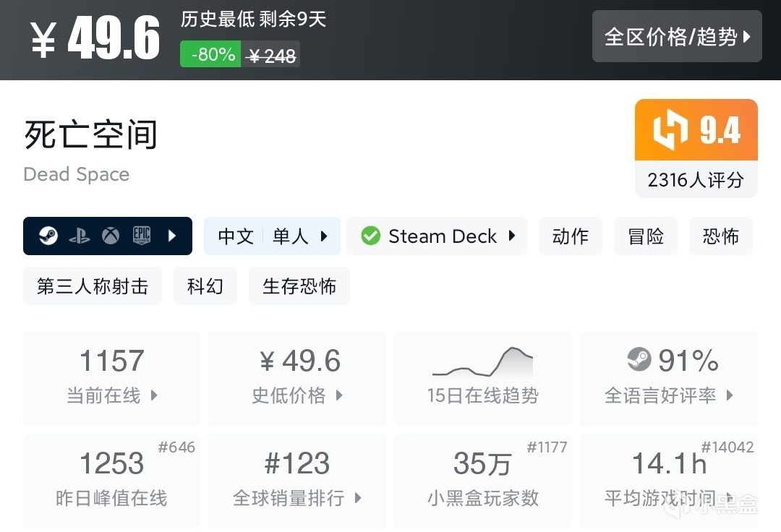781x532 pixels.
Task: Expand the platform list arrow
Action: click(x=172, y=236)
